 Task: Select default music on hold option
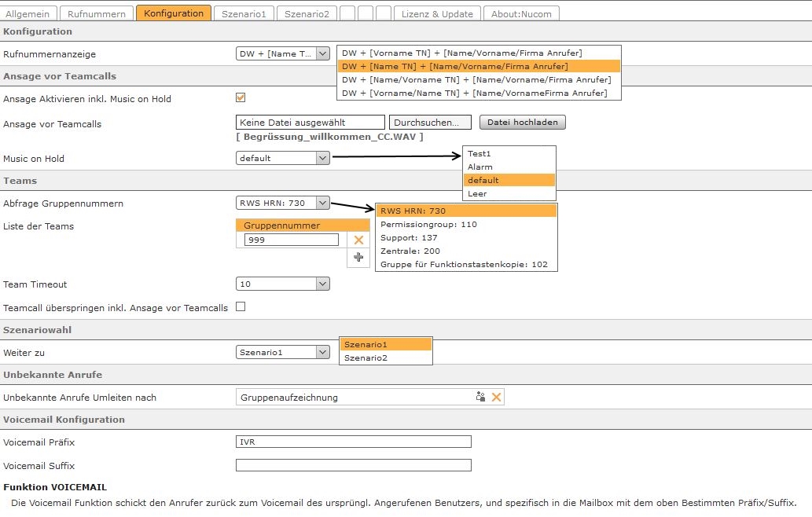tap(509, 180)
